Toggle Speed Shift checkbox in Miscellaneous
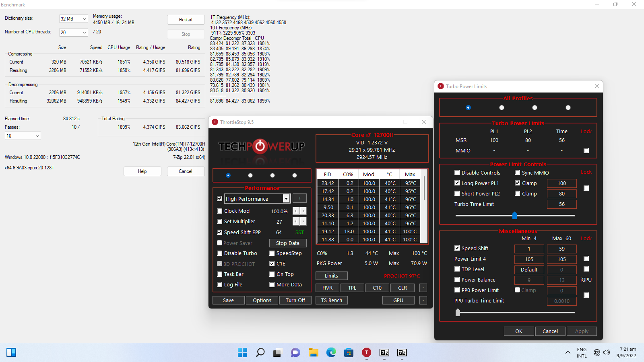Viewport: 644px width, 362px height. [x=457, y=248]
